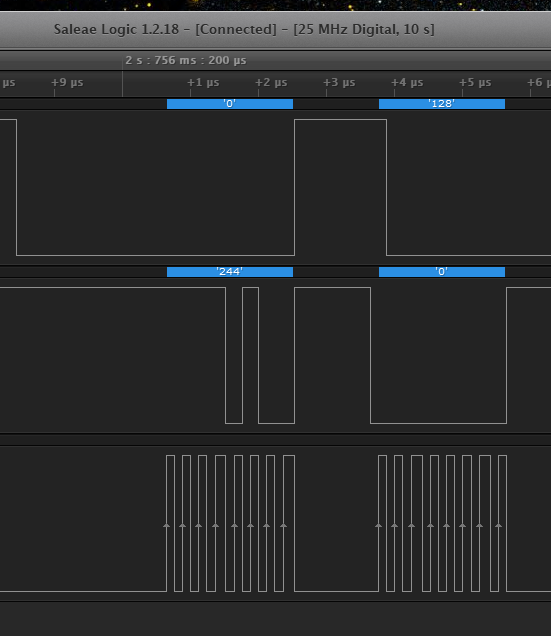Click last rising-edge arrow of first clock burst
This screenshot has width=551, height=636.
[284, 526]
